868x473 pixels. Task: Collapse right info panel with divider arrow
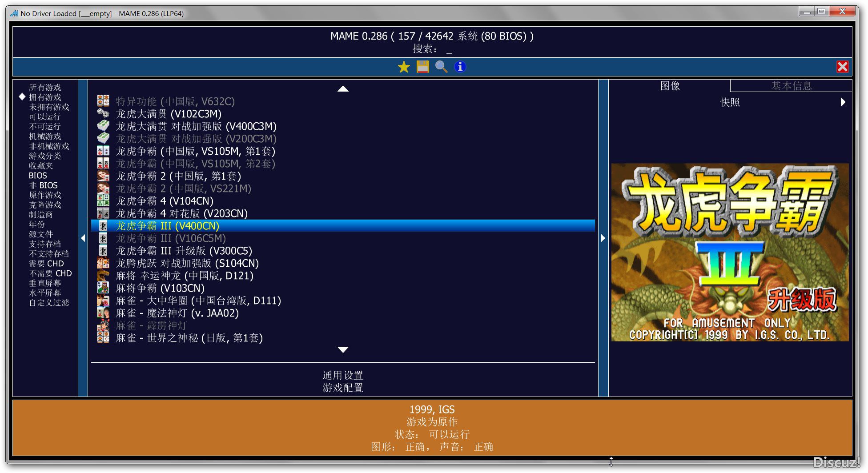tap(603, 238)
